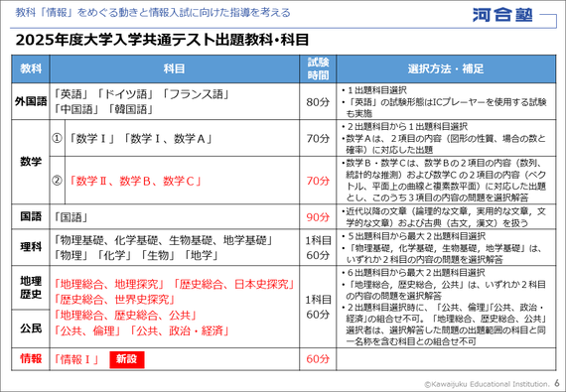Image resolution: width=566 pixels, height=392 pixels.
Task: Click the 数学B・数学C supplementary note
Action: [x=444, y=181]
